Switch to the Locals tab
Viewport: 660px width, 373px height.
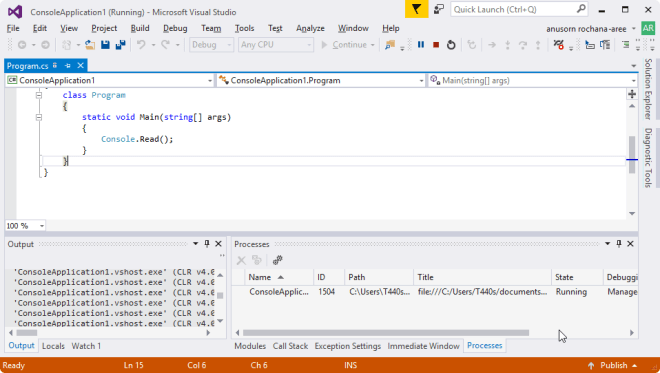(53, 346)
